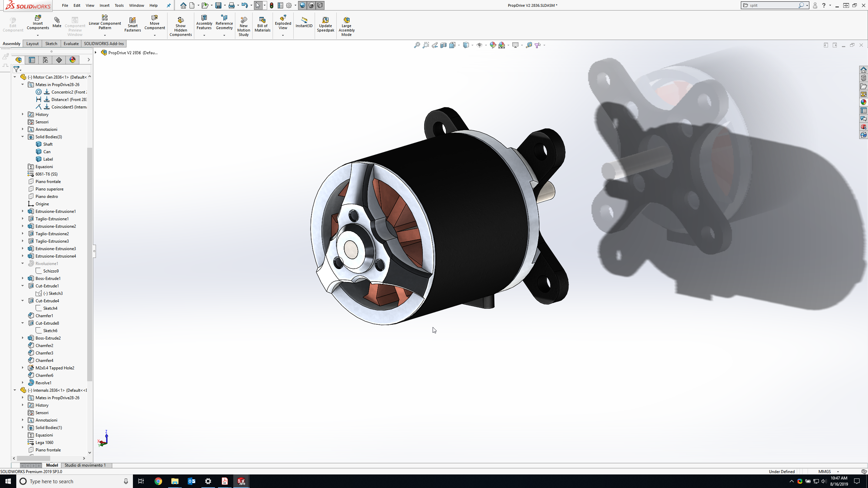The width and height of the screenshot is (868, 488).
Task: Open the DisplayManager tab
Action: (x=73, y=60)
